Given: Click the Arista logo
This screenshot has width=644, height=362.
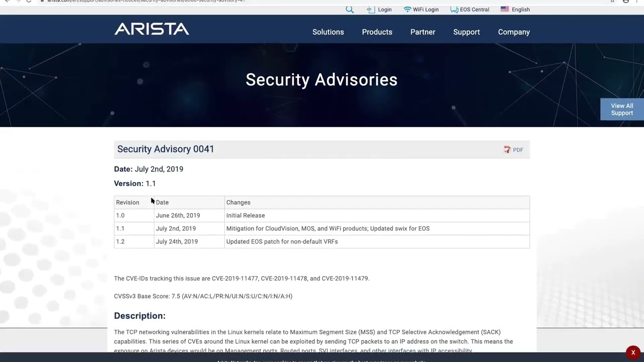Looking at the screenshot, I should 152,29.
